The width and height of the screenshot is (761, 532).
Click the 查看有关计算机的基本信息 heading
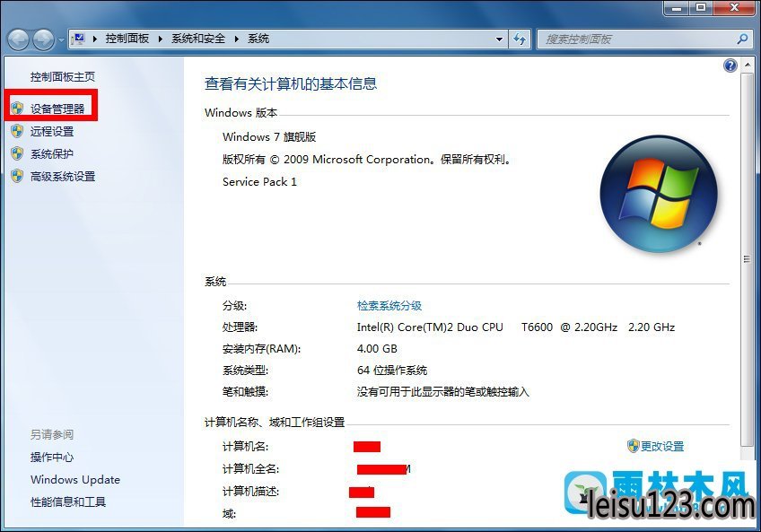click(x=291, y=84)
